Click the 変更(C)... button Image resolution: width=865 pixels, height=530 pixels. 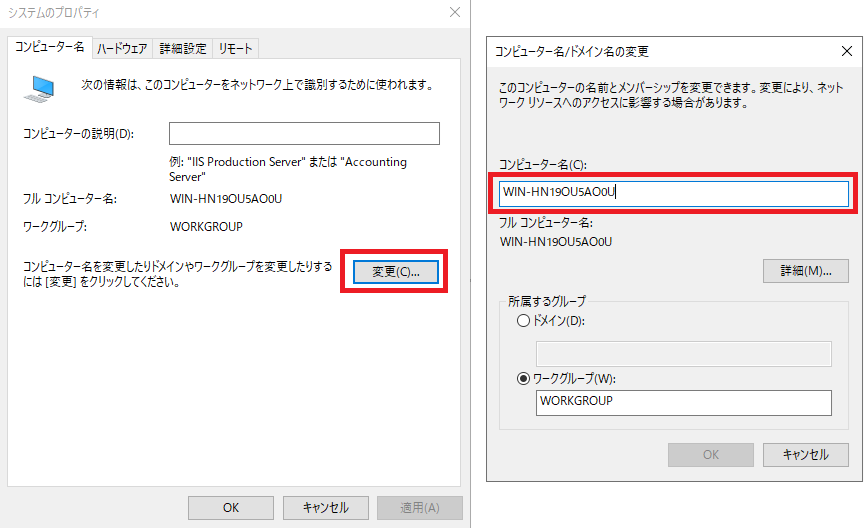(396, 272)
